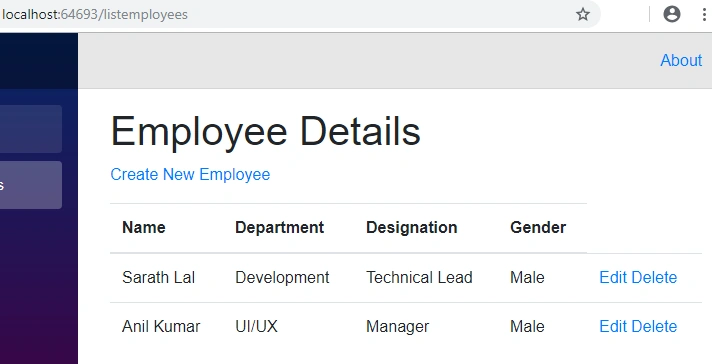Click the Name column header
Viewport: 712px width, 364px height.
point(143,227)
